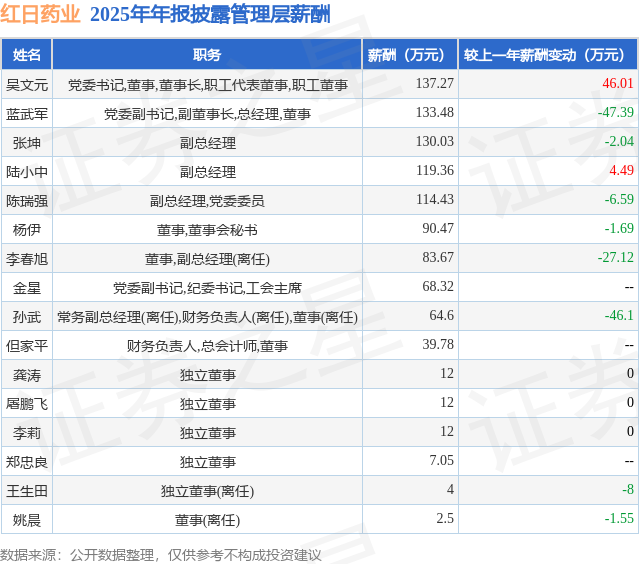Click the 董事,董事会秘书 position cell
Image resolution: width=639 pixels, height=564 pixels.
click(207, 230)
